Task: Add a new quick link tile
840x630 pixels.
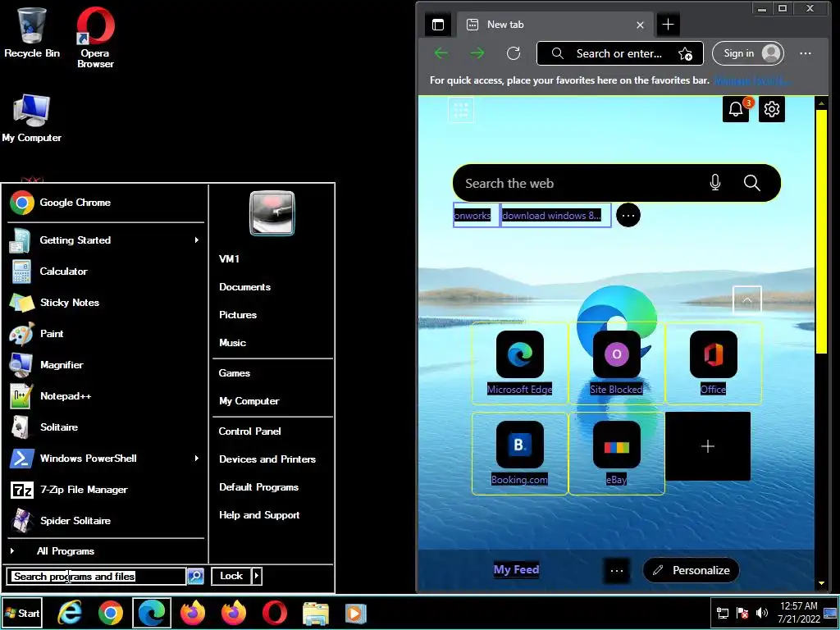Action: point(708,446)
